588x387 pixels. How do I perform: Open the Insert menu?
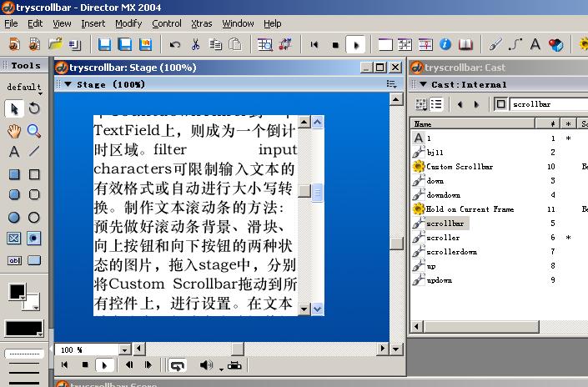[93, 23]
